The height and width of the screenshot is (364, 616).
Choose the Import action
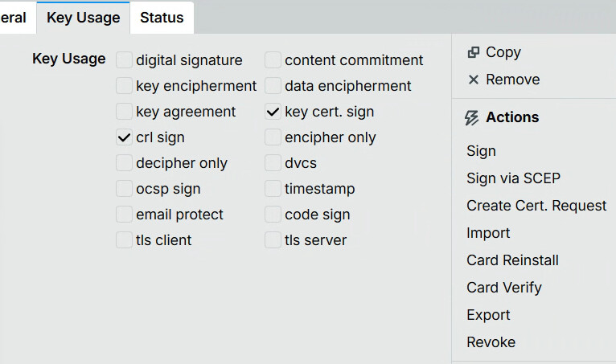(488, 233)
